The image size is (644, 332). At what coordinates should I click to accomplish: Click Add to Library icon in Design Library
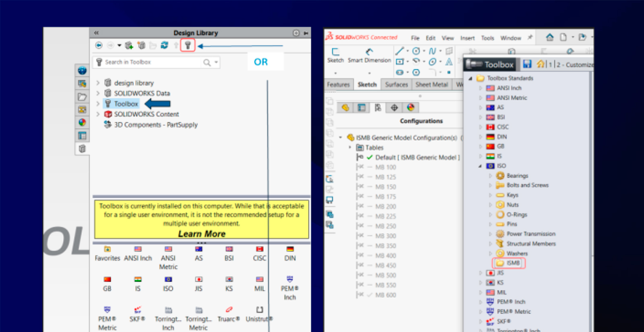click(x=129, y=45)
